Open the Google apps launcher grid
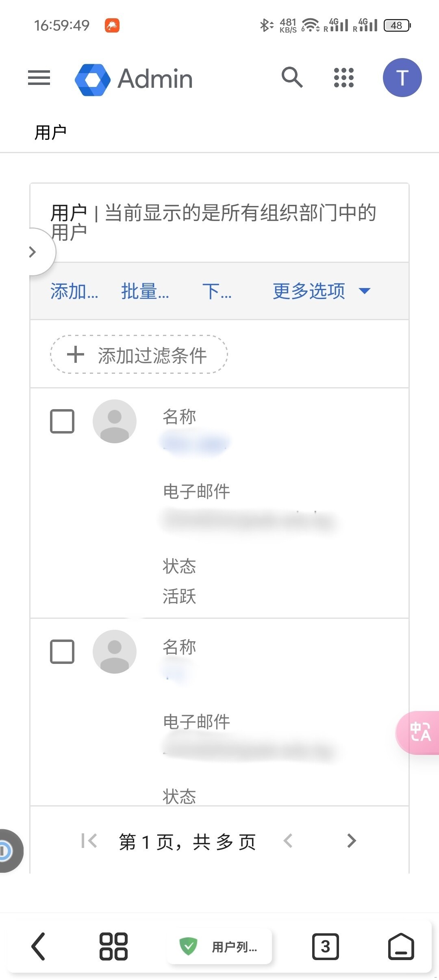This screenshot has height=980, width=439. pyautogui.click(x=343, y=77)
